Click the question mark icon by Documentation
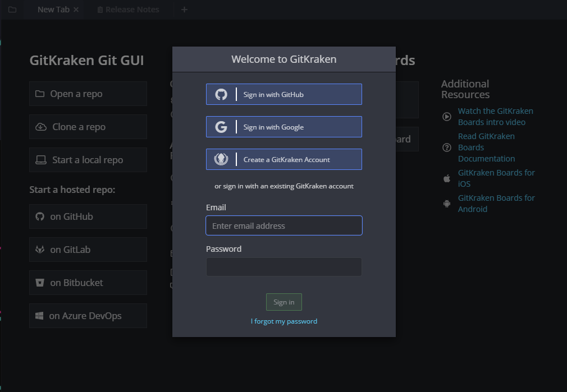Screen dimensions: 567x392 pyautogui.click(x=447, y=147)
